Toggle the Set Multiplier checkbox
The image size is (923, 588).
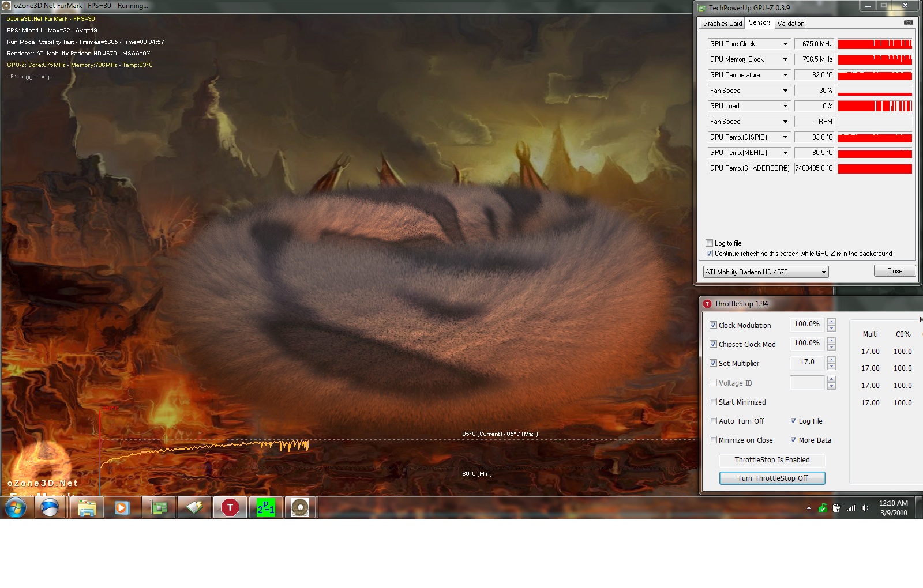tap(713, 363)
